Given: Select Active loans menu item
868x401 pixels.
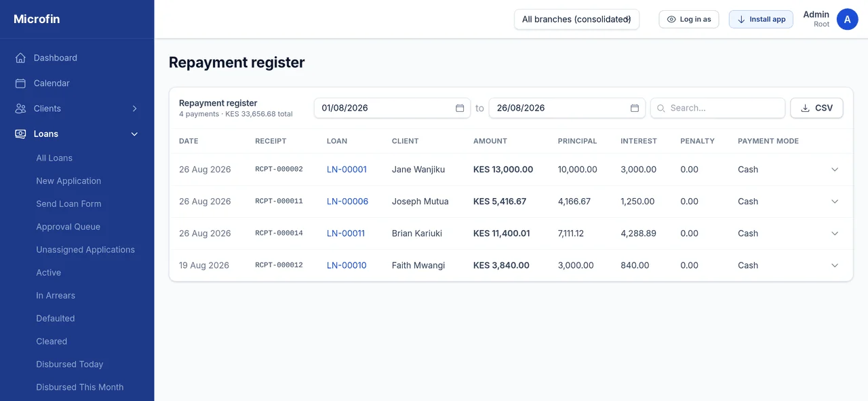Looking at the screenshot, I should [48, 273].
